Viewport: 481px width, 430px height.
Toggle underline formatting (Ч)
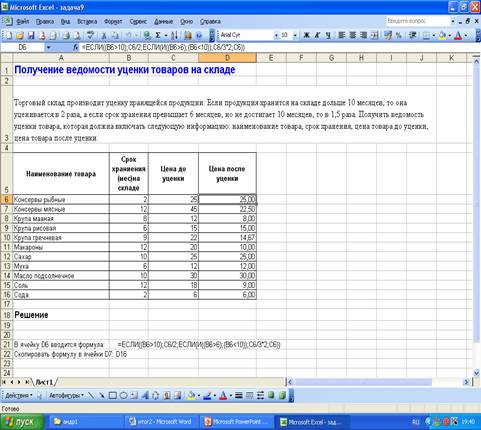[x=328, y=35]
